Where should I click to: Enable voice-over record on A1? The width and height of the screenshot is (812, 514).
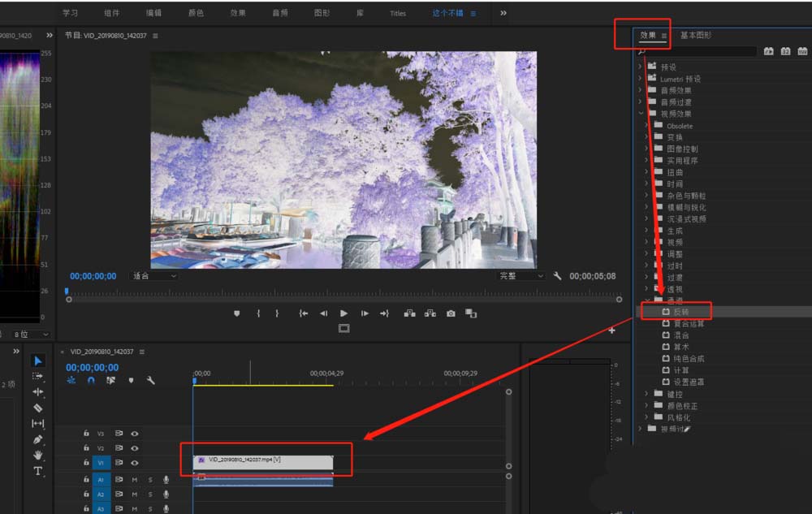(166, 480)
